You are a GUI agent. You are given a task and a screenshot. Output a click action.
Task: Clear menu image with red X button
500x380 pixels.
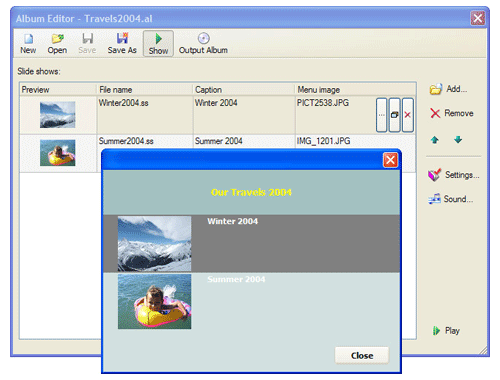[408, 115]
